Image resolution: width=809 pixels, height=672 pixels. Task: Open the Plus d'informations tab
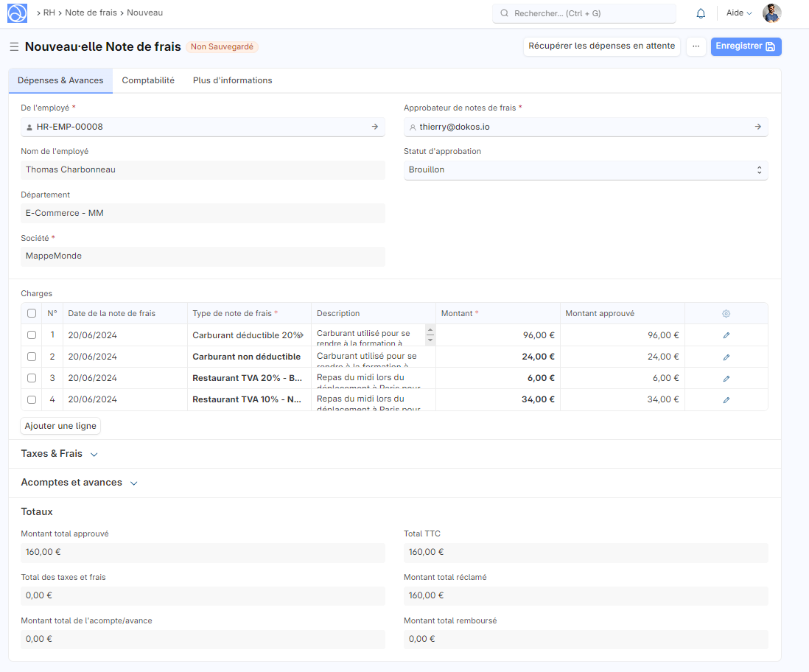[x=232, y=81]
